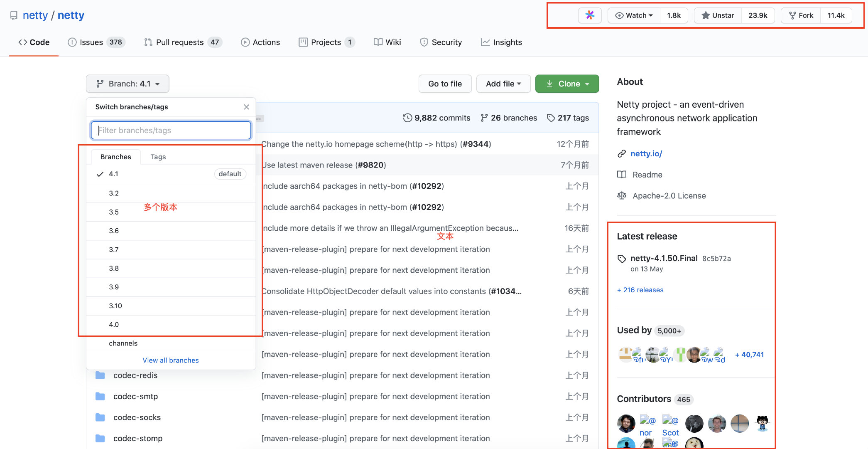View the 23.9k stargazers count
The height and width of the screenshot is (449, 868).
coord(758,15)
